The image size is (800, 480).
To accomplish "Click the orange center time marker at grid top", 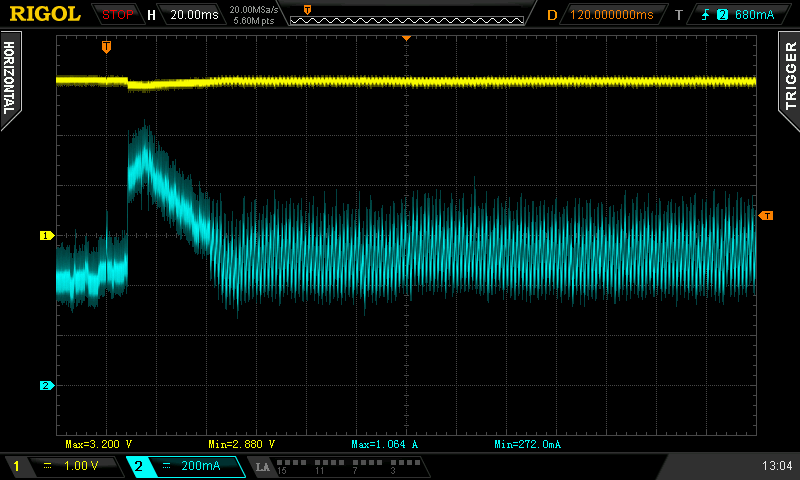I will point(407,38).
